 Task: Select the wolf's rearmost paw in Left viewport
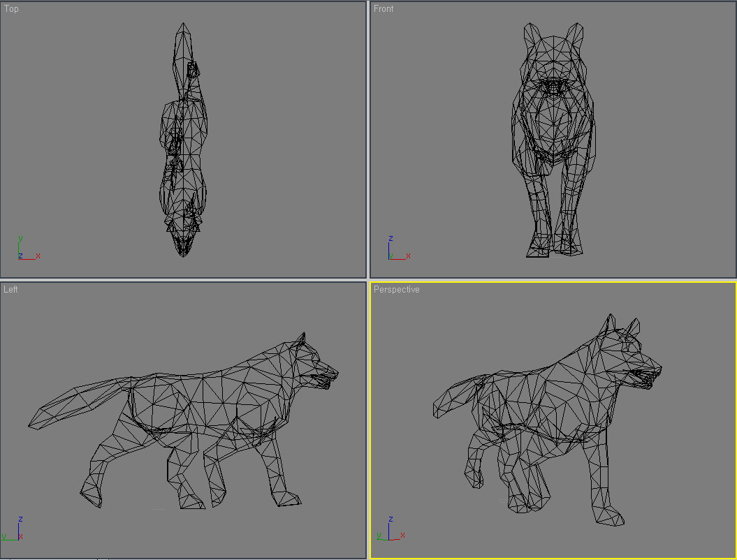(x=91, y=496)
